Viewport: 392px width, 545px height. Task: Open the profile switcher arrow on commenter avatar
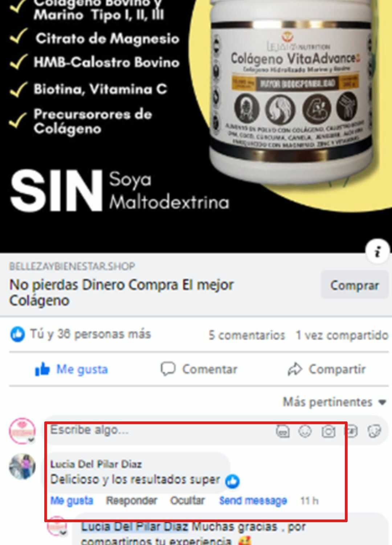coord(31,440)
